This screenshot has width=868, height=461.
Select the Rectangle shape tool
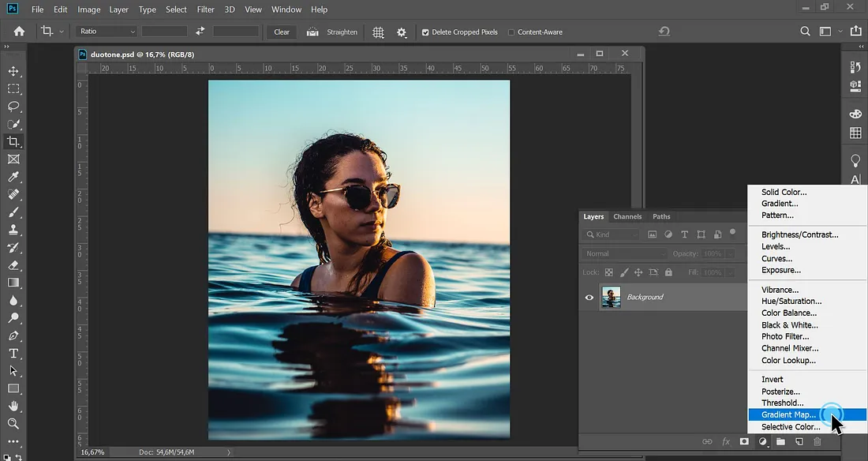point(13,388)
